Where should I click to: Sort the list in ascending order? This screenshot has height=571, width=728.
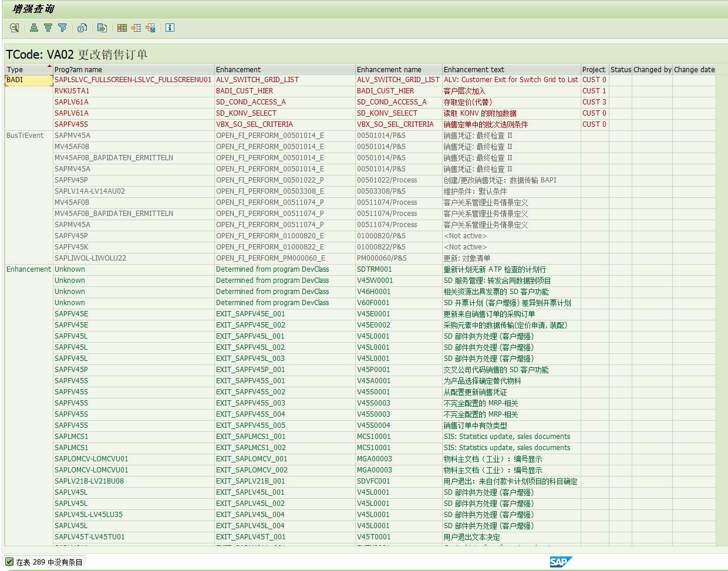tap(34, 28)
